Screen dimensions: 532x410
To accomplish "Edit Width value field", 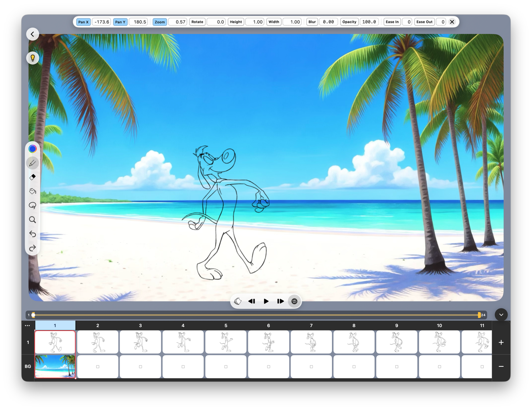I will pos(292,22).
